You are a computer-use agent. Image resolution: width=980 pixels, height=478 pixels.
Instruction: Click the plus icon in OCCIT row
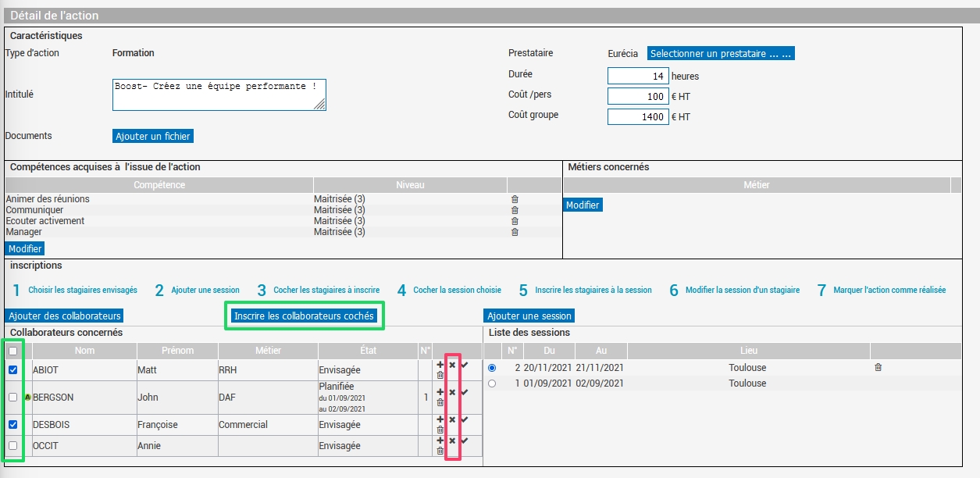[x=440, y=441]
